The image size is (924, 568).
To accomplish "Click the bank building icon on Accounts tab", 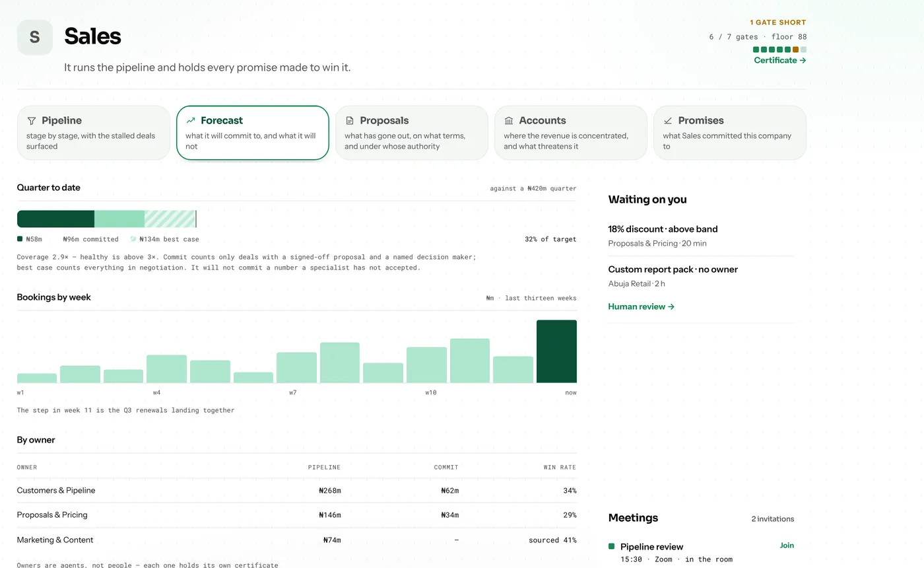I will 509,121.
